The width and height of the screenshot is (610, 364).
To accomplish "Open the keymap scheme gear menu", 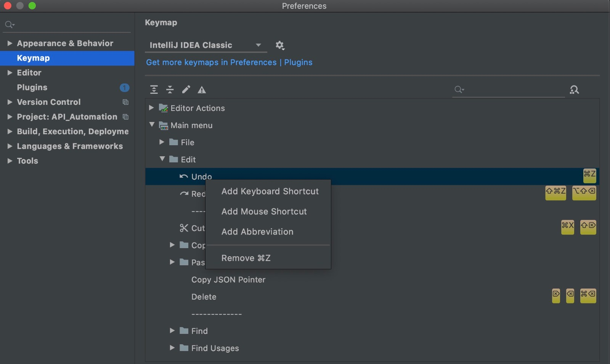I will click(280, 45).
